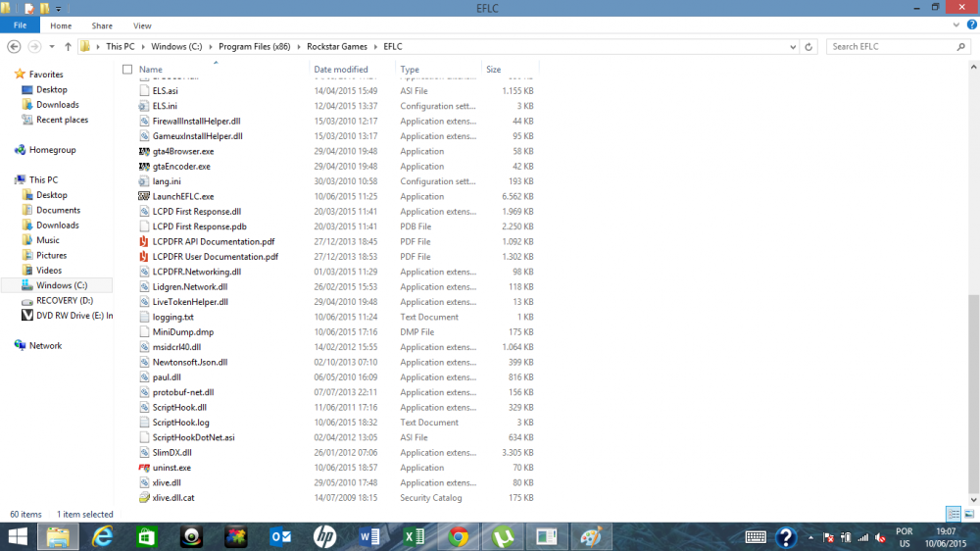Viewport: 980px width, 551px height.
Task: Open Quick Access Toolbar customize dropdown
Action: click(59, 9)
